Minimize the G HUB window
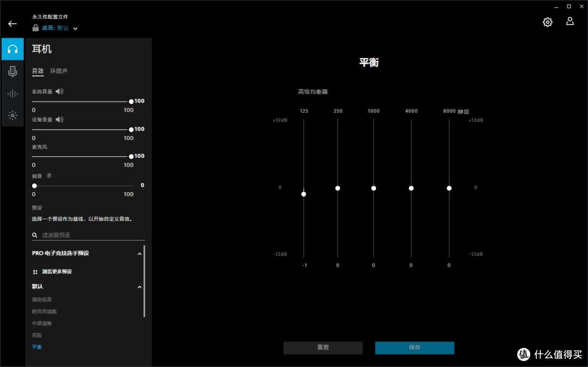Screen dimensions: 588x367 pyautogui.click(x=556, y=7)
